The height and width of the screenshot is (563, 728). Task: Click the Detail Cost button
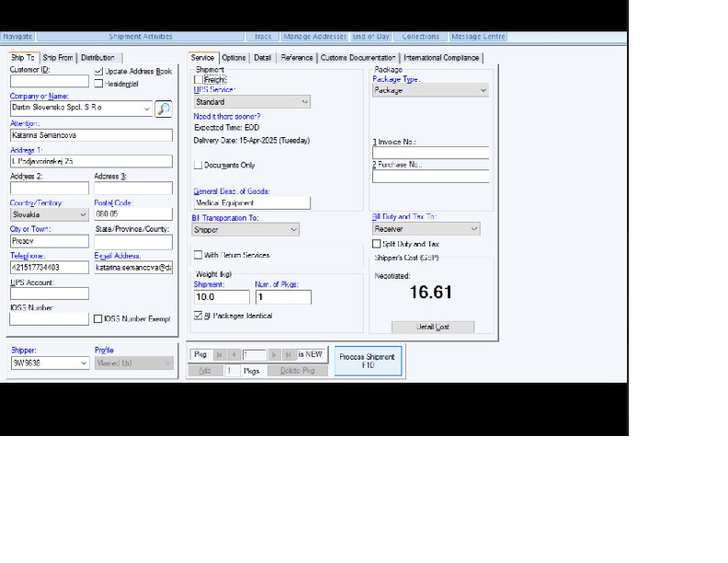pos(432,327)
